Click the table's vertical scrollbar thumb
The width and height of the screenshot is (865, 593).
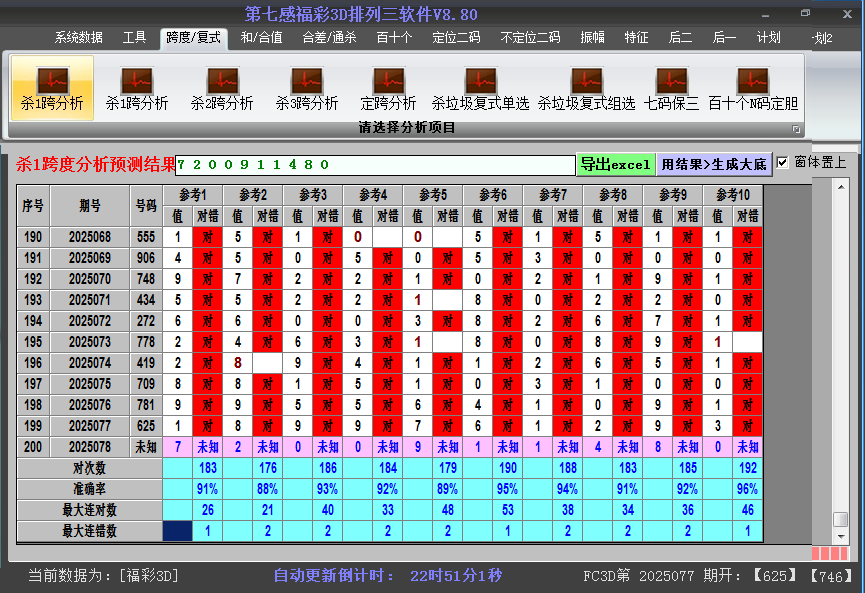(x=840, y=519)
